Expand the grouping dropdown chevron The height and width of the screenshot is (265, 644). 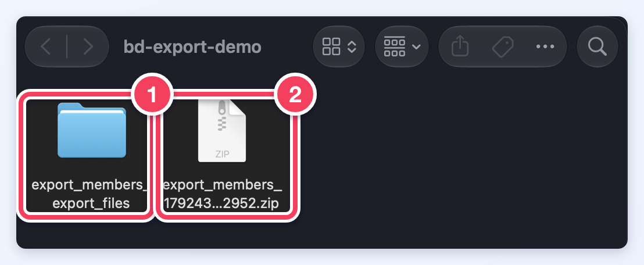click(416, 47)
